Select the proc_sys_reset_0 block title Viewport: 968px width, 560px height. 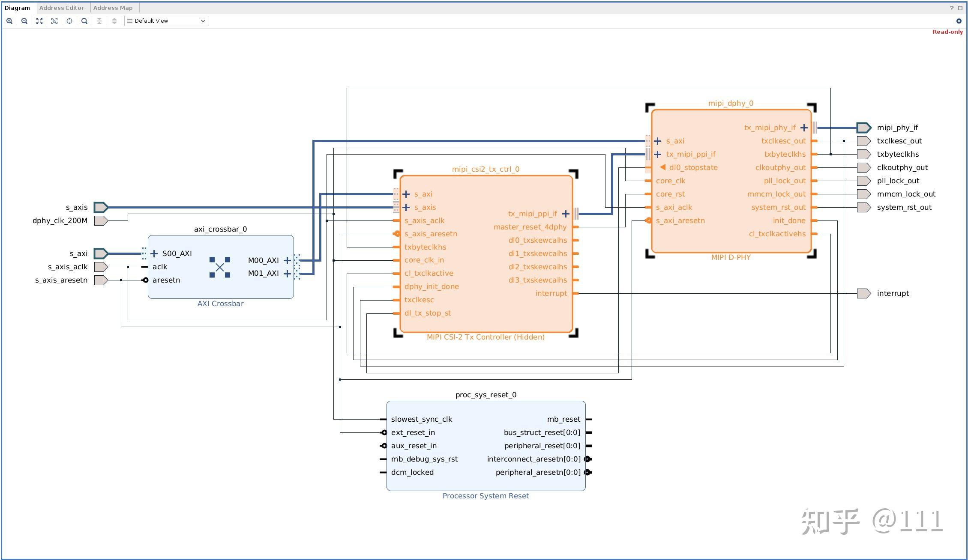485,395
